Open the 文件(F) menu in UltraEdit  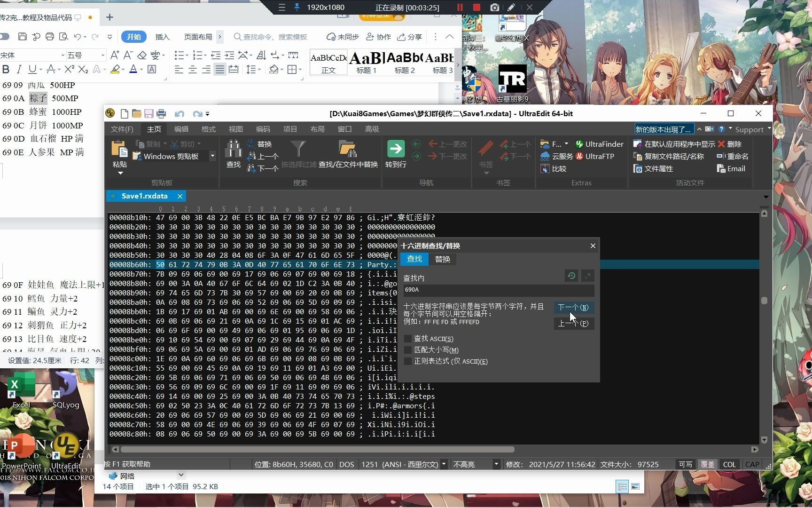point(122,129)
